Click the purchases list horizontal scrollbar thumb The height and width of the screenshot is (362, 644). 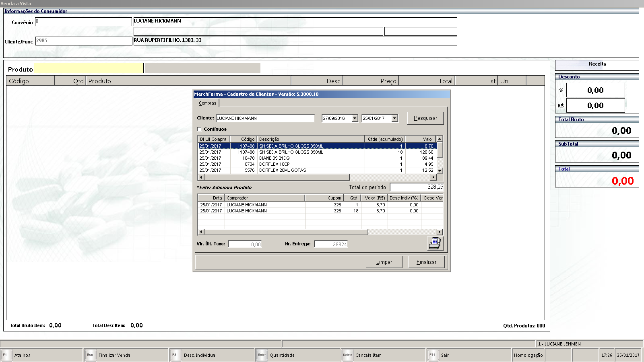[277, 177]
